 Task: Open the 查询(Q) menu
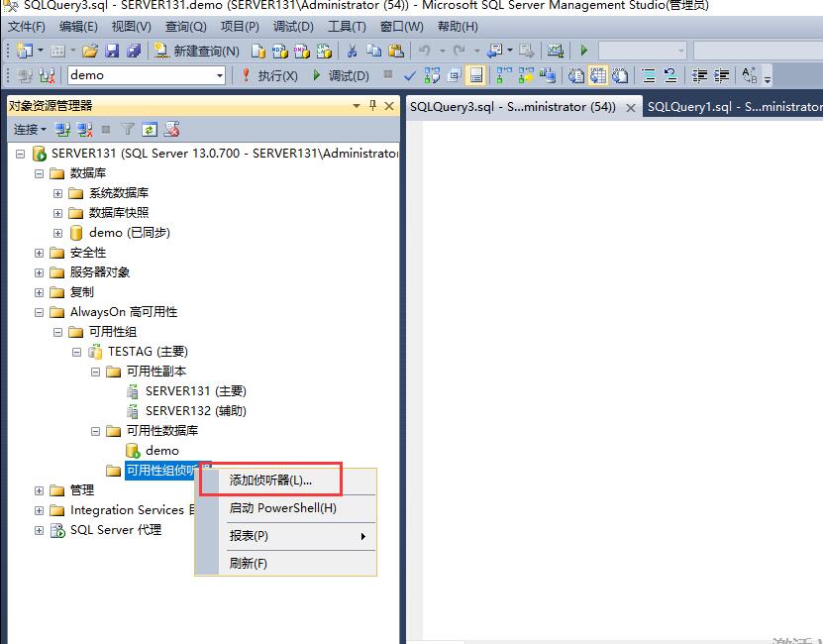[x=186, y=27]
